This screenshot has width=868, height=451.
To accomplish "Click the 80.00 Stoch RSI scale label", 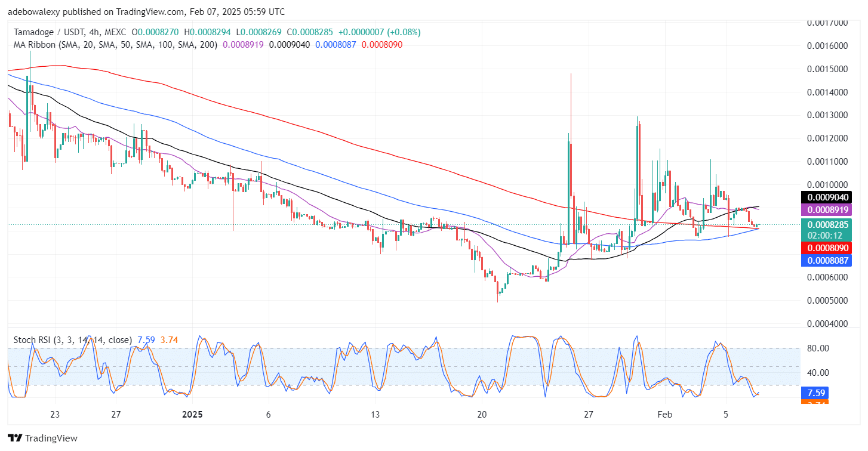I will click(818, 348).
